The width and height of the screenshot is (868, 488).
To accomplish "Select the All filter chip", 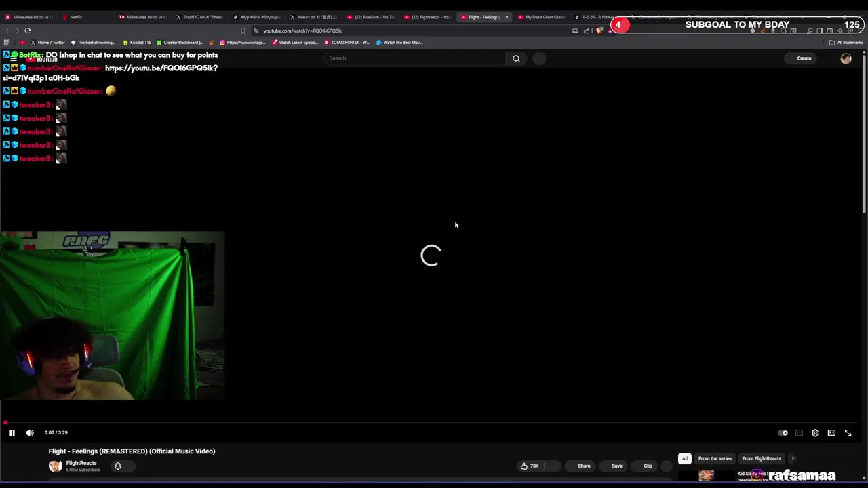I will click(x=685, y=458).
